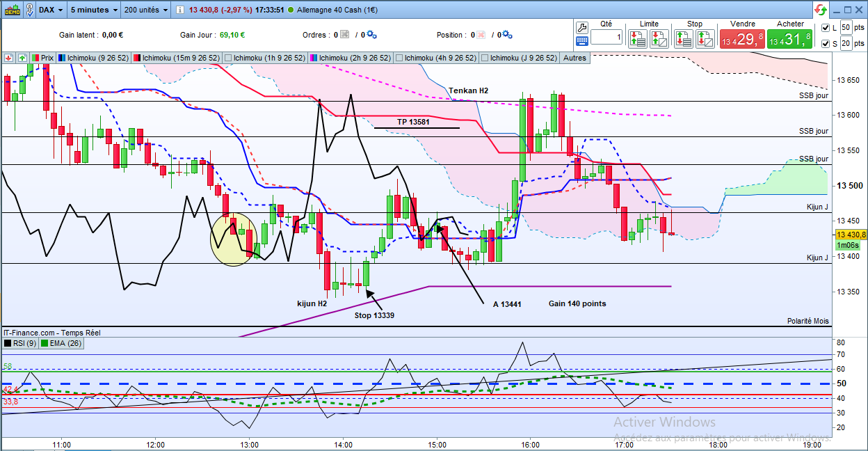Enable the Ichimoku (1h 9 26 52) checkbox
Image resolution: width=868 pixels, height=451 pixels.
click(x=229, y=58)
